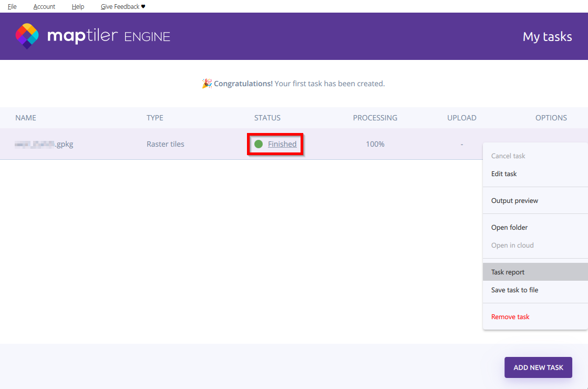Click the MapTiler logo icon
Screen dimensions: 588x389
point(28,36)
